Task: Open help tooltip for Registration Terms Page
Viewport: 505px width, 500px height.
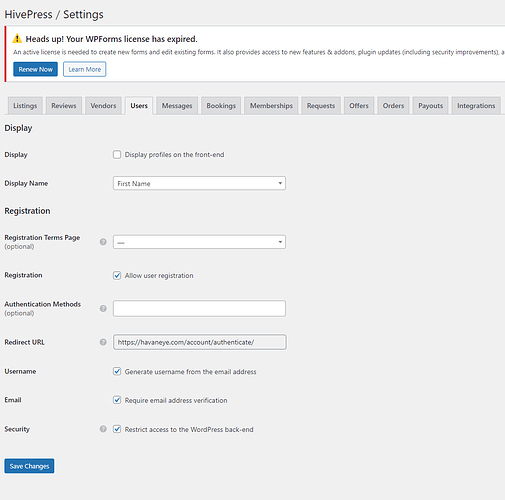Action: (103, 242)
